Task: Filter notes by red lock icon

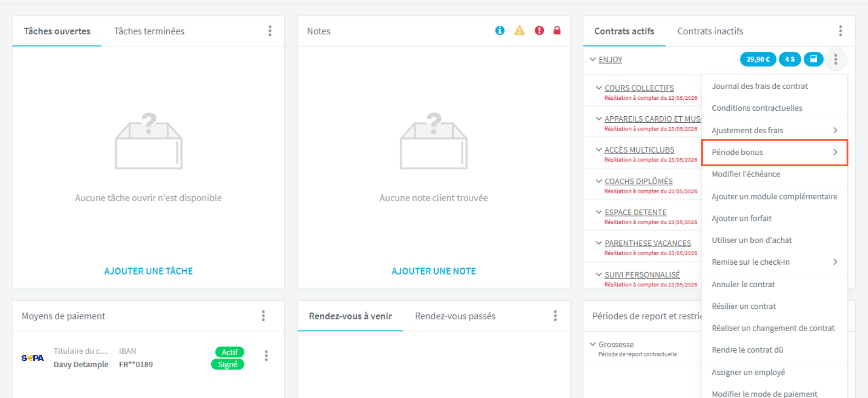Action: pos(557,30)
